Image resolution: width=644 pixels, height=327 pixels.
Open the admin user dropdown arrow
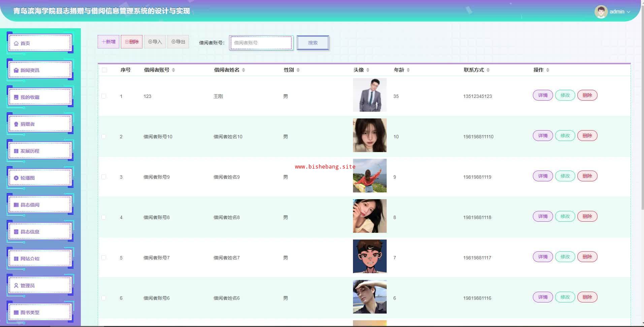point(629,12)
